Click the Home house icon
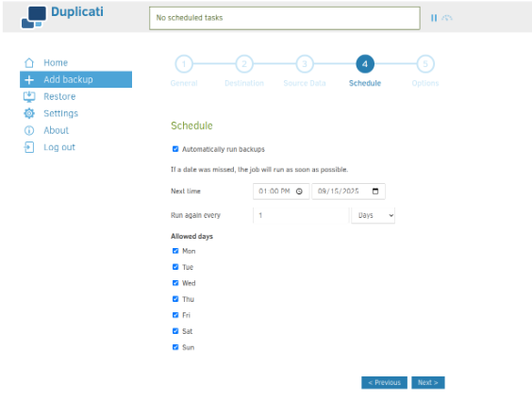Screen dimensions: 532x400 coord(29,63)
